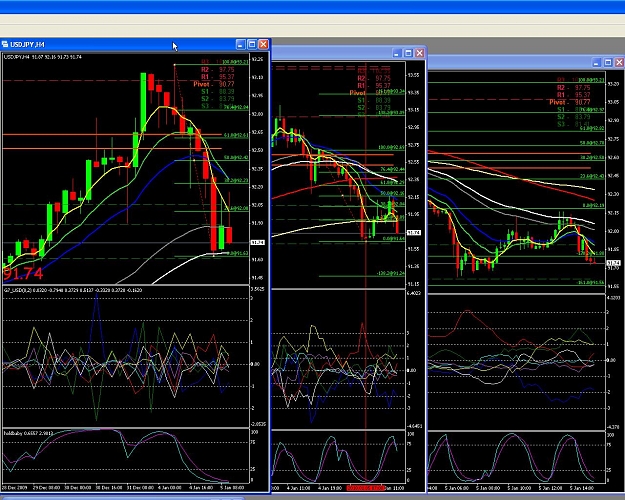Close the rightmost chart window

click(x=619, y=63)
